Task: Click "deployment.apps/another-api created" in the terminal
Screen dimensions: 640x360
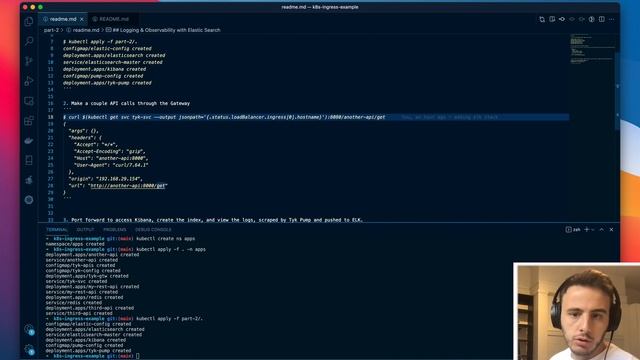Action: pyautogui.click(x=92, y=255)
